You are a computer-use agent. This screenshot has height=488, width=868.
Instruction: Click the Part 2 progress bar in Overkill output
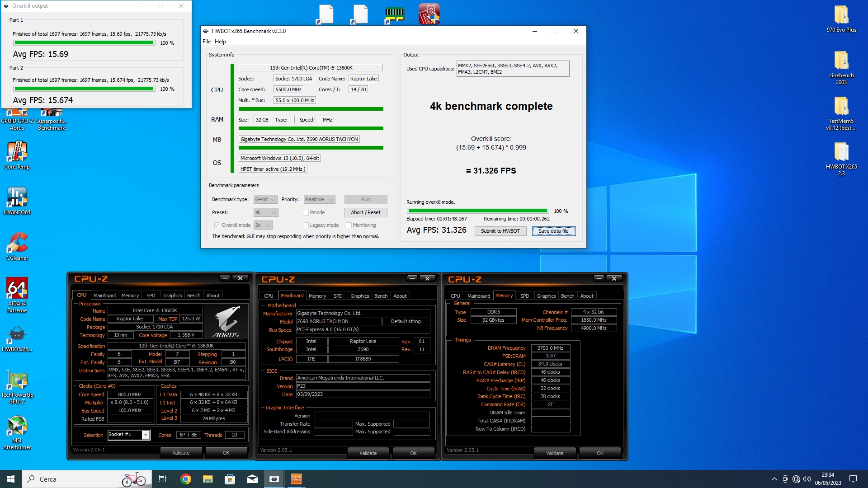(84, 89)
